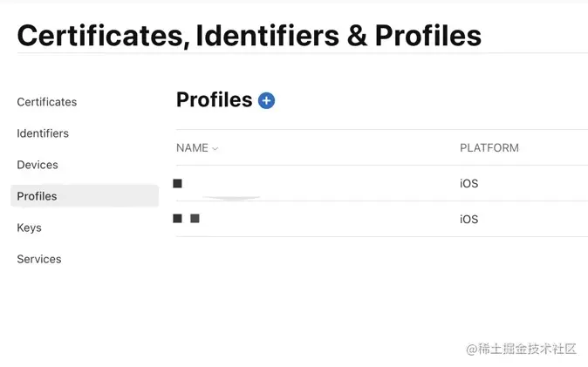588x367 pixels.
Task: Open the Devices sidebar item
Action: point(38,165)
